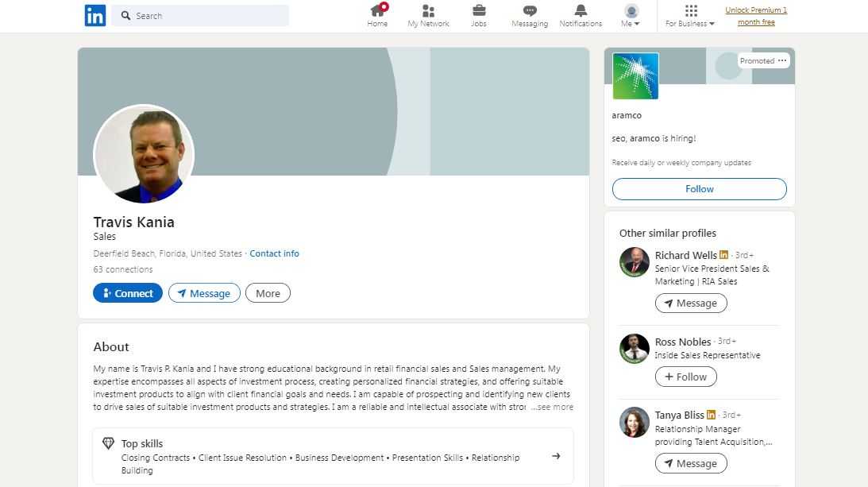Open the Home feed icon
Viewport: 868px width, 487px height.
click(x=377, y=11)
